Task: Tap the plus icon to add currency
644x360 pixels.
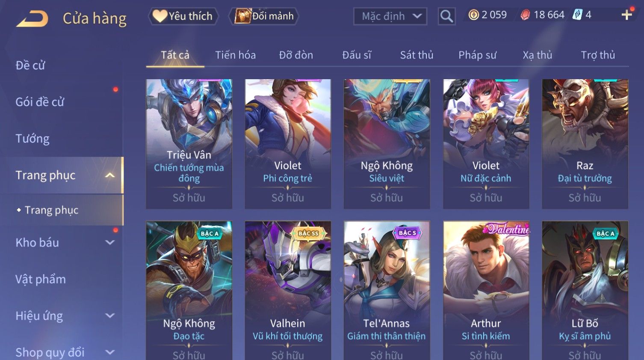Action: [627, 15]
